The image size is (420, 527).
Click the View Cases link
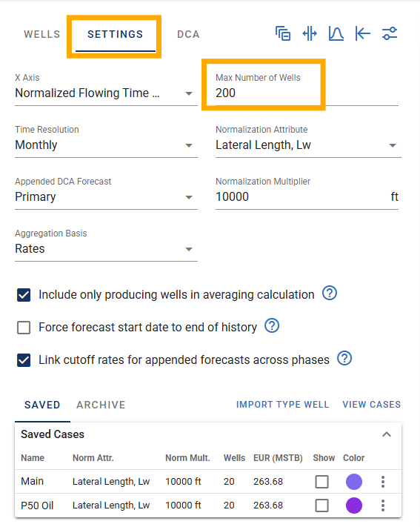point(372,404)
